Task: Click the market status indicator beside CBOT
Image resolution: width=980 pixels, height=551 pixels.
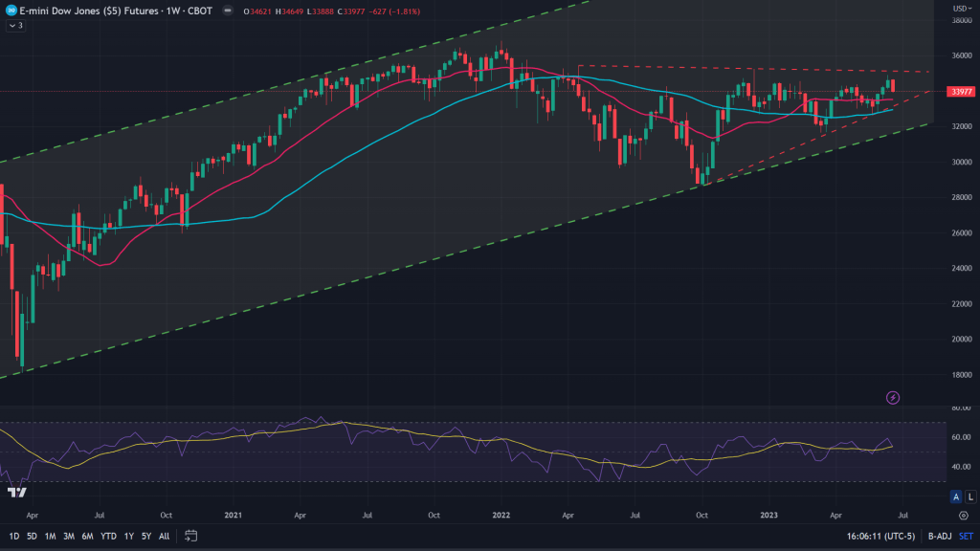Action: pos(229,10)
